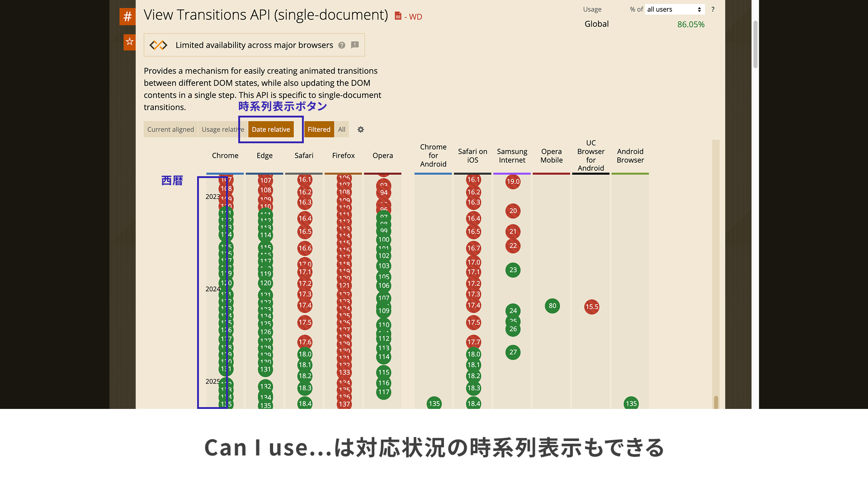Select Safari version 18.0 cell
868x488 pixels.
(x=305, y=354)
